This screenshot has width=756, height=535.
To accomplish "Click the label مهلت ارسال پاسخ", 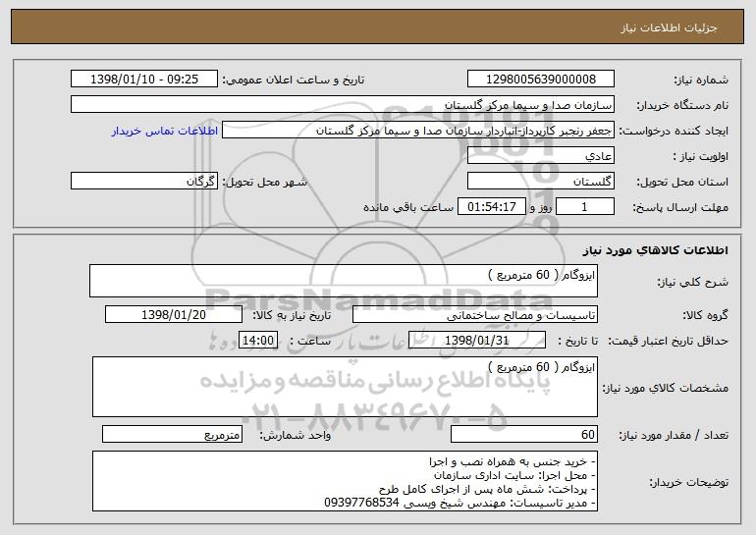I will (680, 207).
